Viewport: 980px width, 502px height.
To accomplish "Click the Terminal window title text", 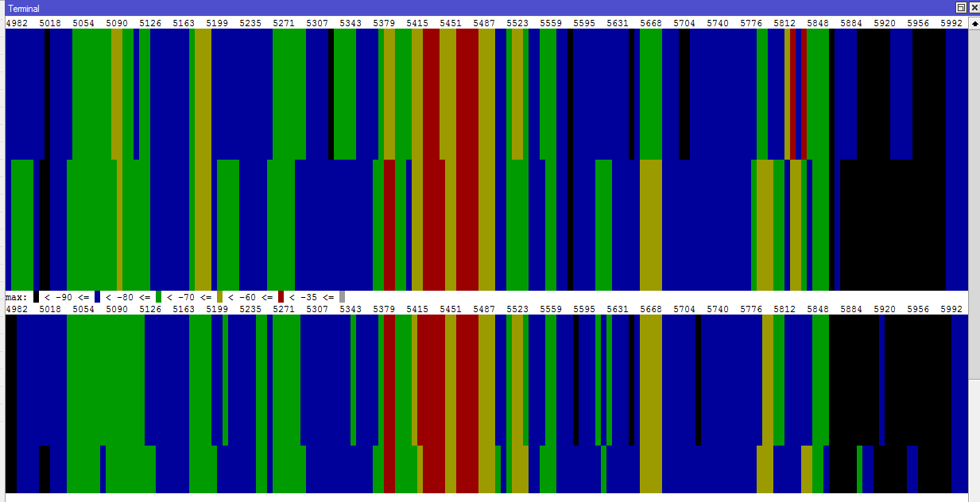I will [x=24, y=8].
